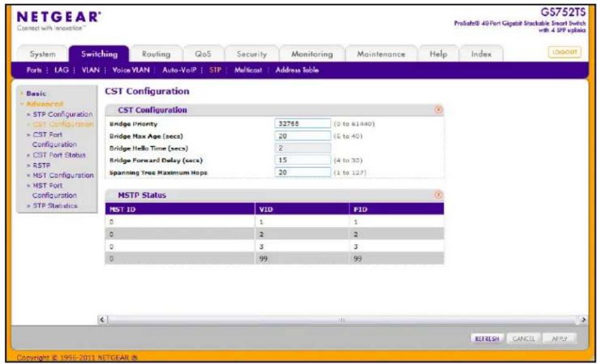Click the APPLY button
Viewport: 597px width, 364px height.
tap(559, 338)
